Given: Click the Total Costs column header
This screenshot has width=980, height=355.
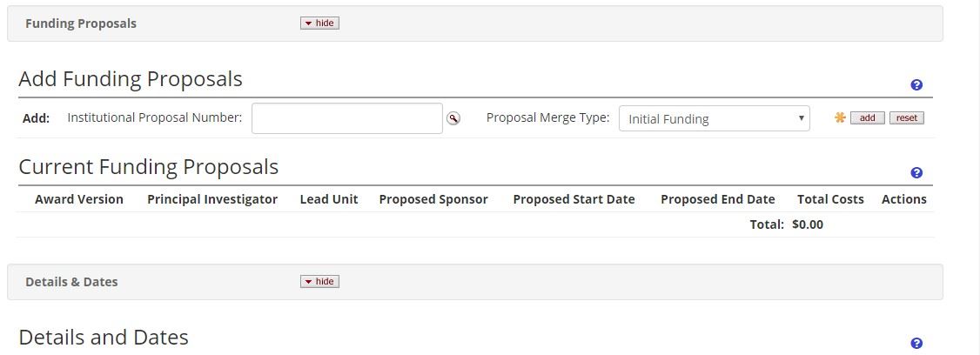Looking at the screenshot, I should tap(830, 199).
